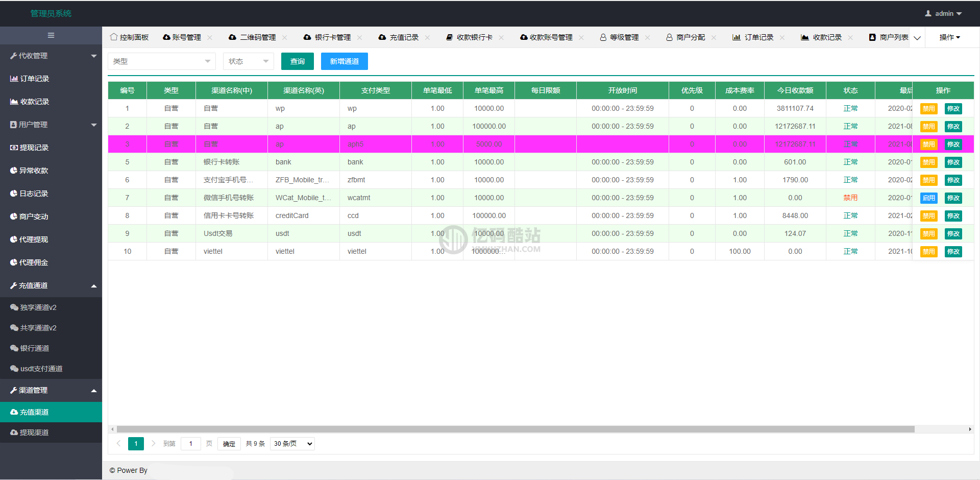Image resolution: width=980 pixels, height=480 pixels.
Task: Click the 日志记录 pie icon in sidebar
Action: click(x=14, y=194)
